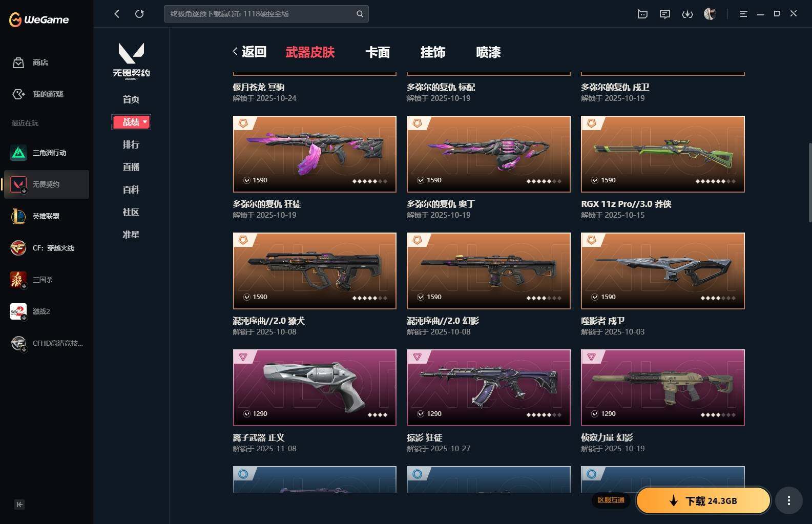Click the vertical scrollbar of the skin list
Image resolution: width=812 pixels, height=524 pixels.
(x=810, y=182)
